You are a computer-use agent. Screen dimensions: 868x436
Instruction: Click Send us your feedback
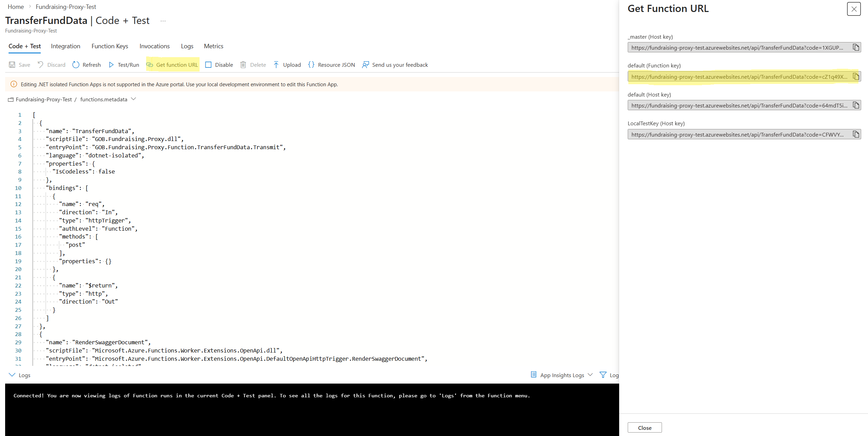400,65
